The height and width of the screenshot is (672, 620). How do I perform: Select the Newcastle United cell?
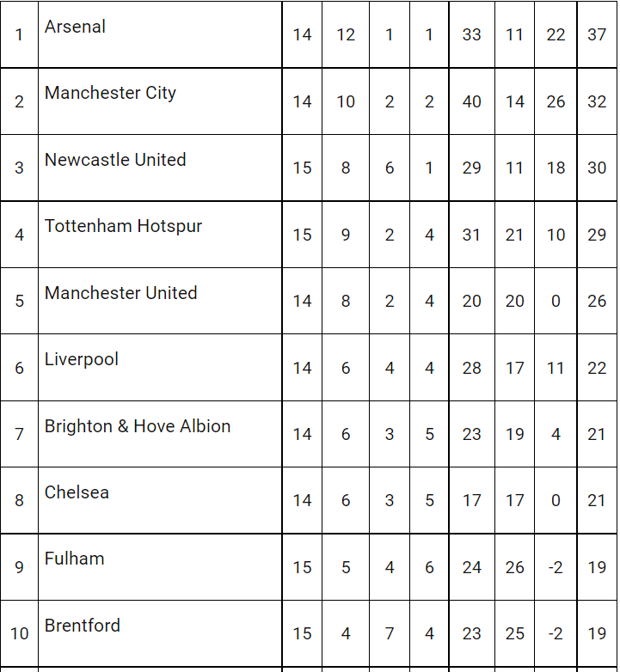(160, 168)
